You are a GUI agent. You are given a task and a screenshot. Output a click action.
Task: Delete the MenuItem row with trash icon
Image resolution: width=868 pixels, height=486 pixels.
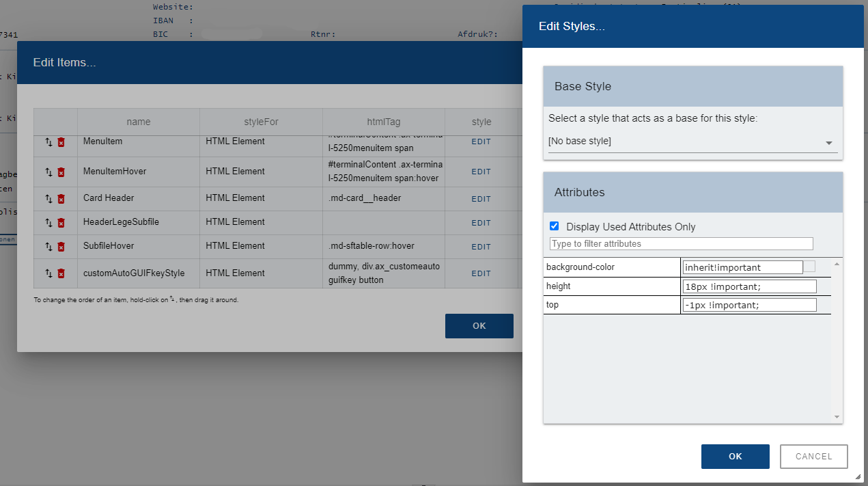(61, 142)
